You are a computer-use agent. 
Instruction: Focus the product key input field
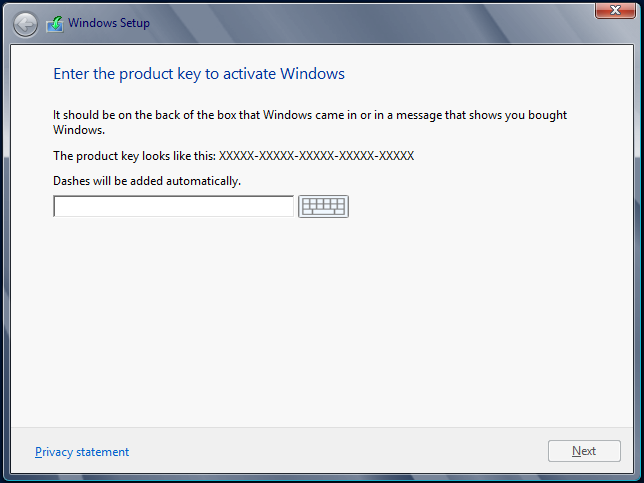[173, 206]
